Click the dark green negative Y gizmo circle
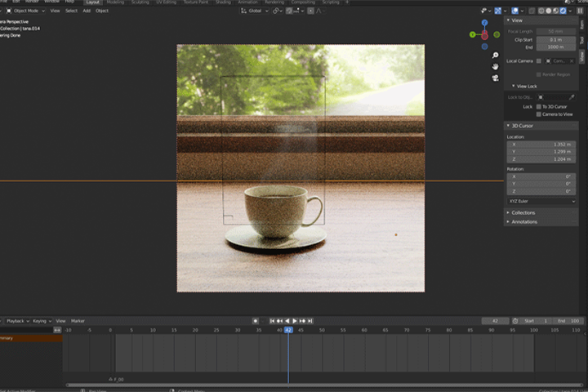 tap(497, 34)
